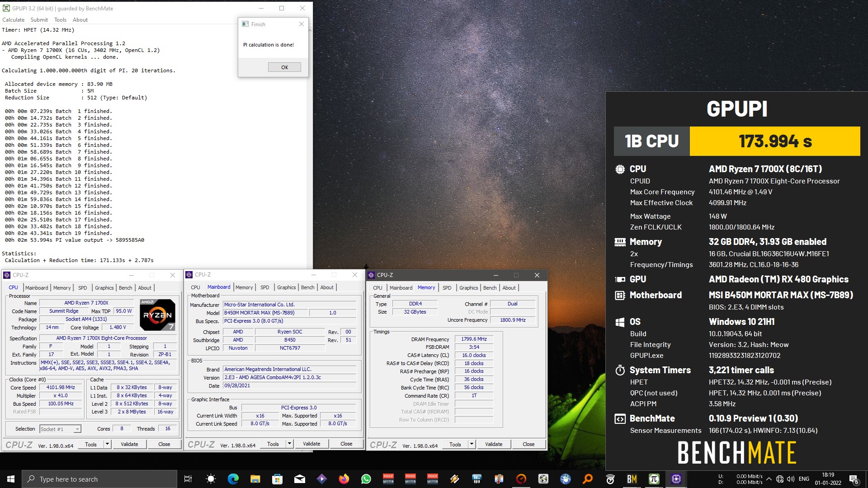Image resolution: width=868 pixels, height=488 pixels.
Task: Confirm the Finish dialog with OK
Action: tap(284, 67)
